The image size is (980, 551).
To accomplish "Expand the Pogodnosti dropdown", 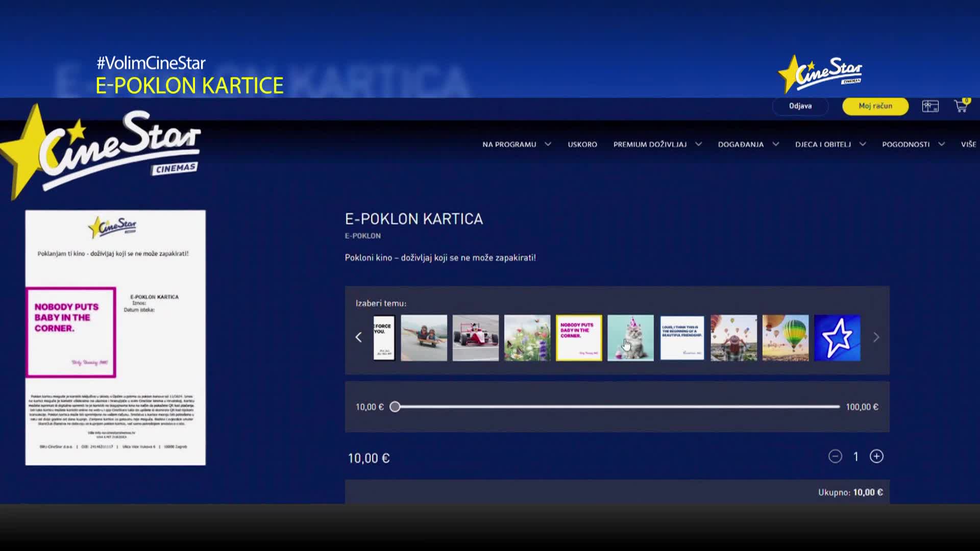I will point(913,144).
